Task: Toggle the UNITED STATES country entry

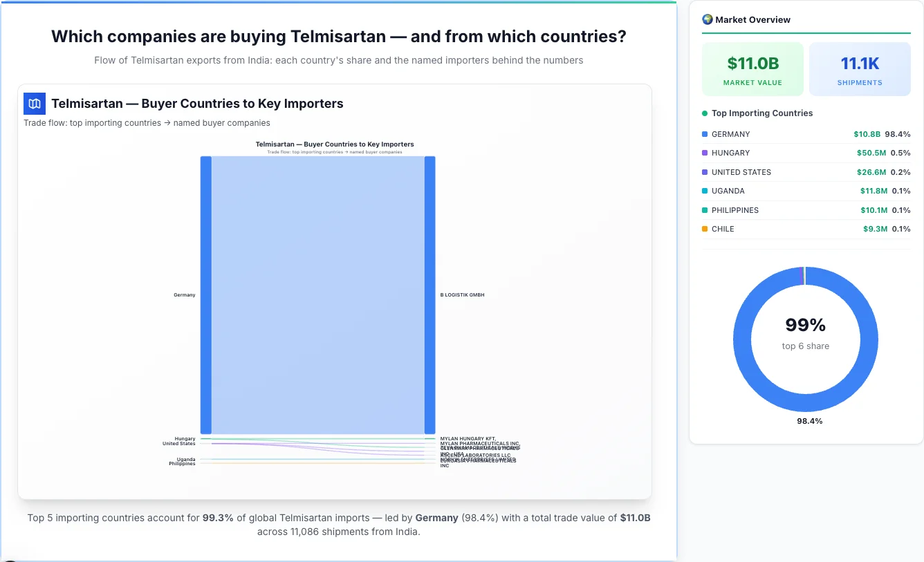Action: [x=806, y=172]
